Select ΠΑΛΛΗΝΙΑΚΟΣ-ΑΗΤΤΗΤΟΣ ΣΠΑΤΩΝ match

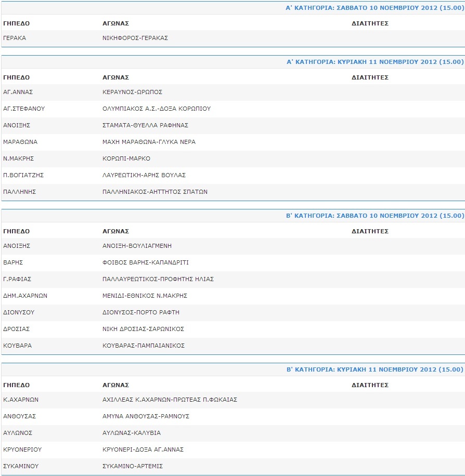coord(155,192)
